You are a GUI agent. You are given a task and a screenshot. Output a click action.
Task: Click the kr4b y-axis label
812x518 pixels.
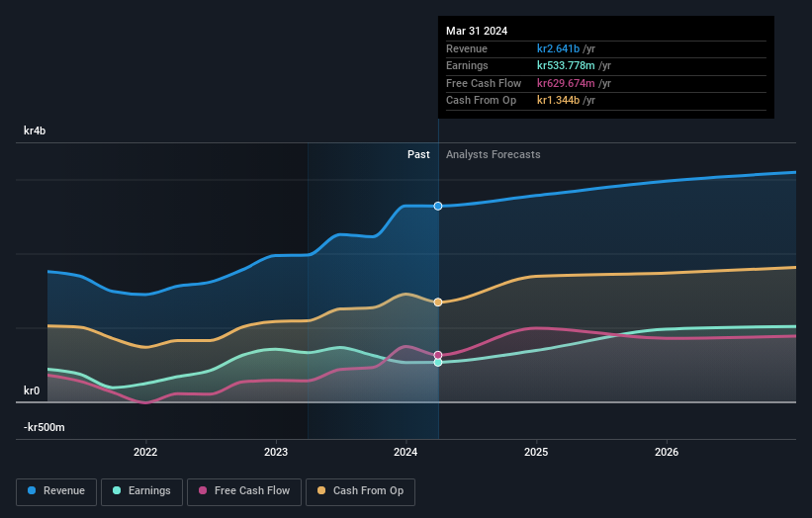click(x=35, y=130)
